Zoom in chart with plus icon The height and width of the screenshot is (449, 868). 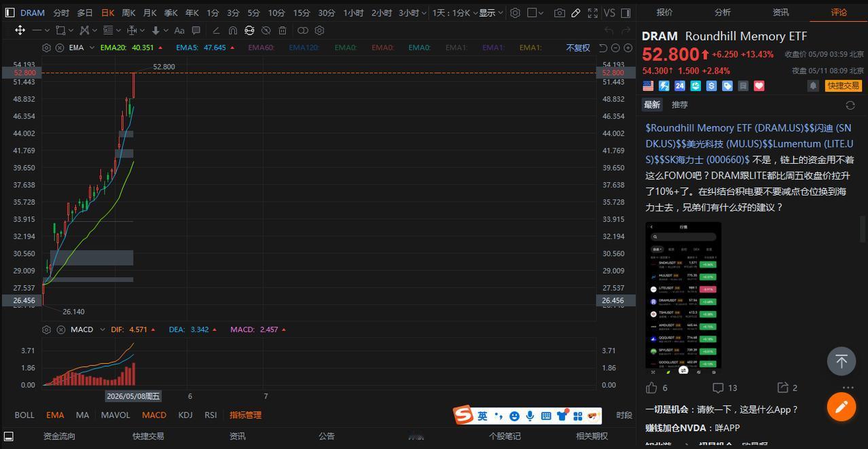[x=628, y=48]
